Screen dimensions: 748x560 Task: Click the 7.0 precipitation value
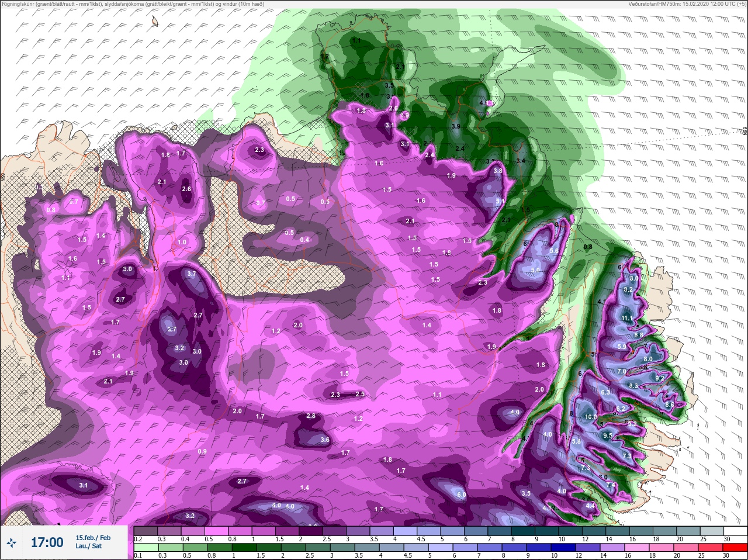point(622,371)
